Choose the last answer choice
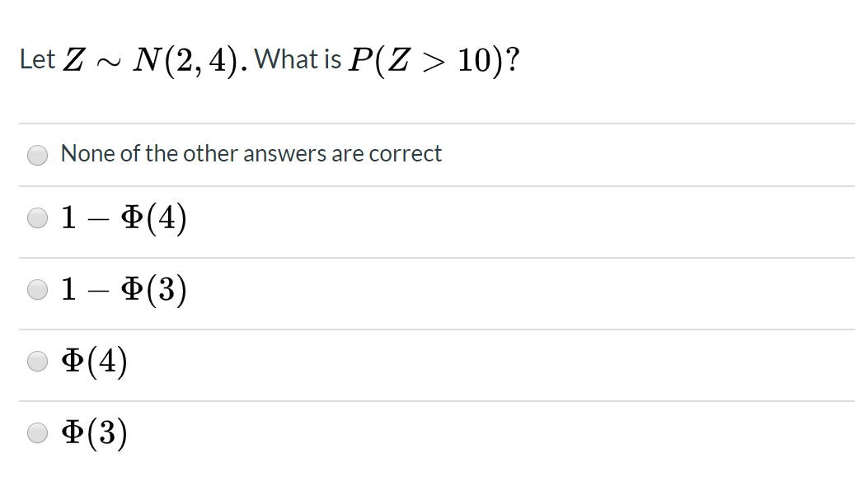The image size is (868, 500). pos(37,432)
